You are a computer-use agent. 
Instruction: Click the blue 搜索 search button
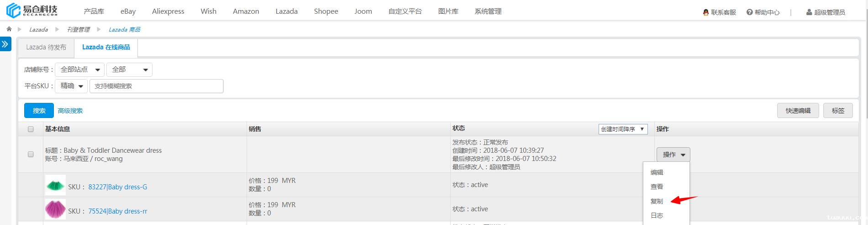[x=39, y=111]
